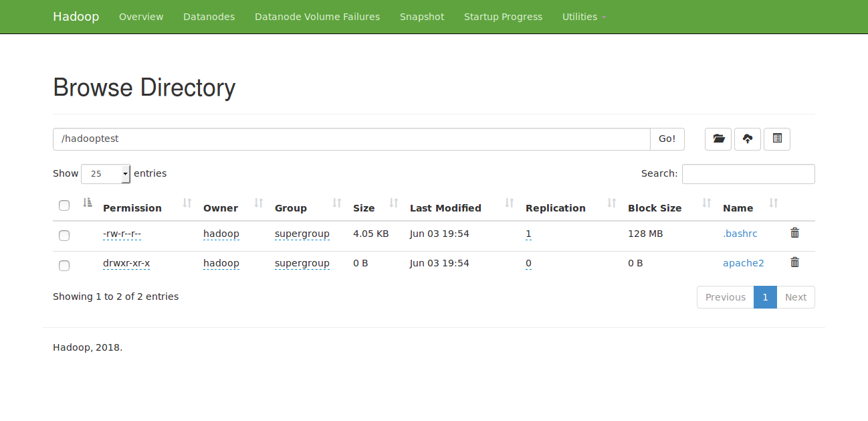
Task: Edit the hadoop owner in the apache2 row
Action: 221,263
